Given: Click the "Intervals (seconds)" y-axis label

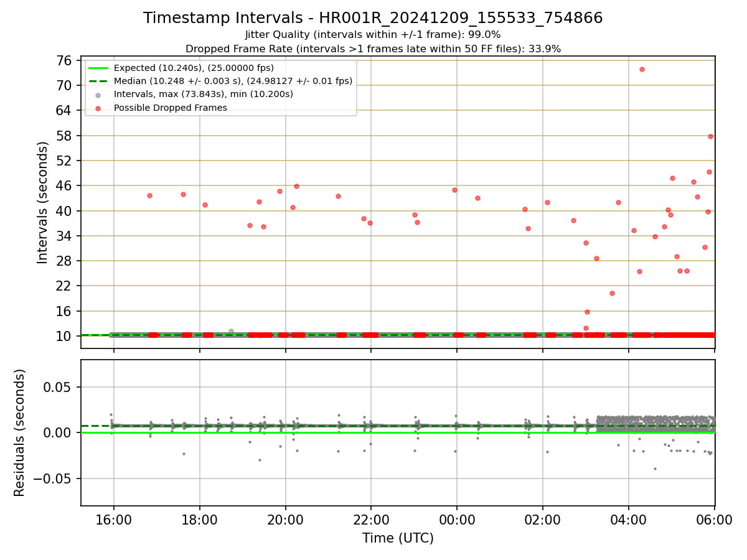Looking at the screenshot, I should tap(42, 202).
